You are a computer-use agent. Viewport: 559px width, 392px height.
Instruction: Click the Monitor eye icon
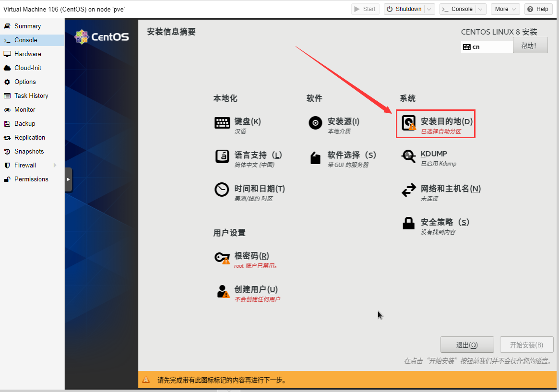pyautogui.click(x=7, y=110)
